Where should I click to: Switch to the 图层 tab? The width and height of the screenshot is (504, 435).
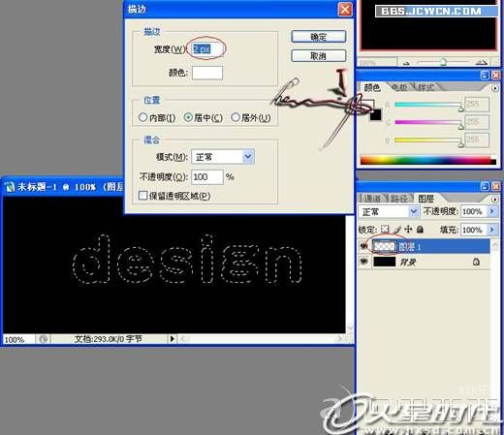[x=425, y=199]
